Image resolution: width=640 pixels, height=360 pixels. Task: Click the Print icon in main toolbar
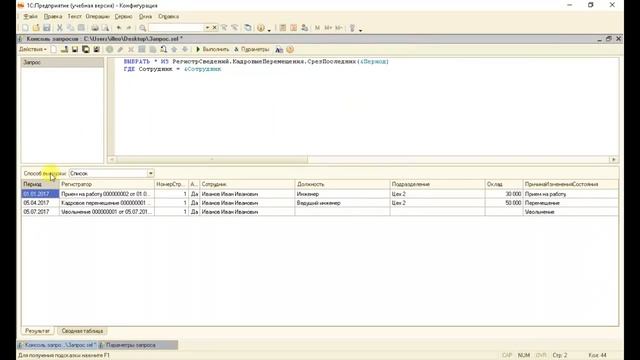click(95, 28)
